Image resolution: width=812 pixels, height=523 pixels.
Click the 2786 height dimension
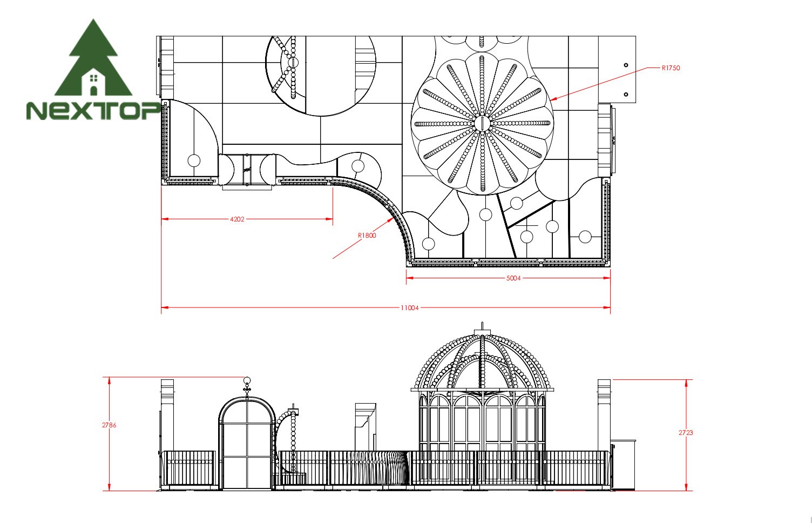pyautogui.click(x=109, y=425)
